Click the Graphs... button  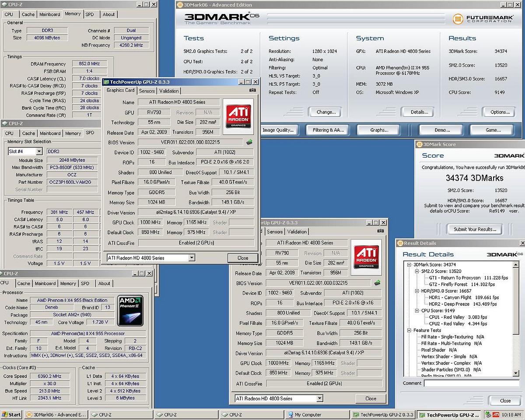point(379,130)
